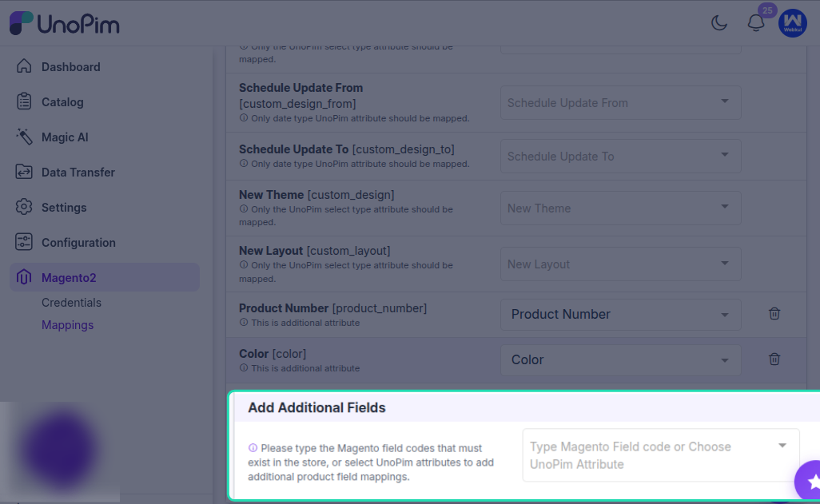Open Webkul user avatar menu
Image resolution: width=820 pixels, height=504 pixels.
[792, 23]
